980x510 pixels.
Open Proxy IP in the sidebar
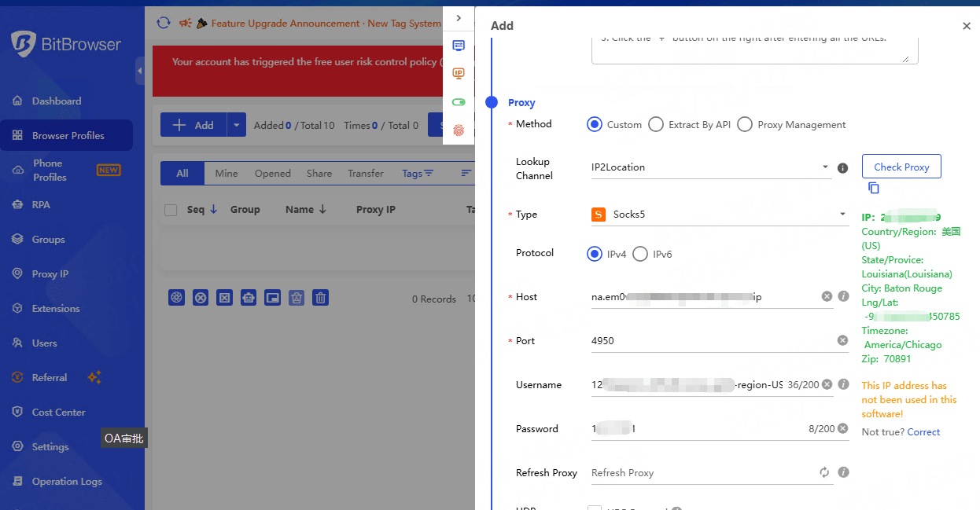50,273
